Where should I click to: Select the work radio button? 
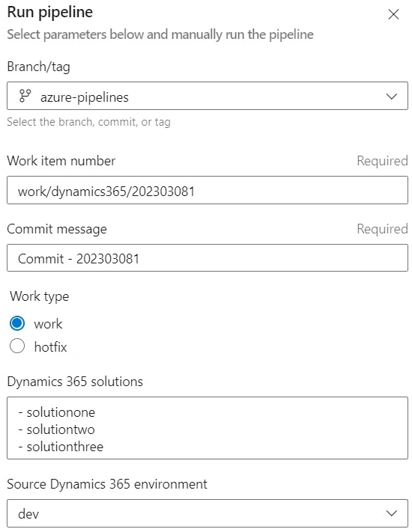[17, 323]
